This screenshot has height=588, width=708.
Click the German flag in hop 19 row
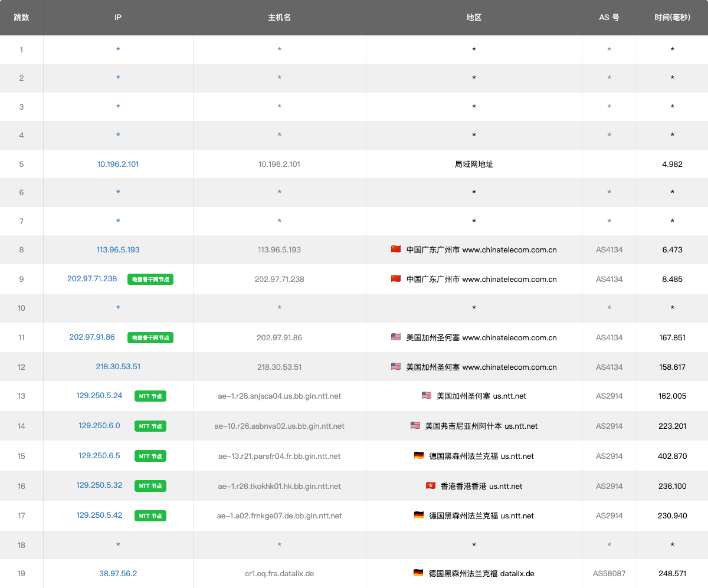click(418, 573)
